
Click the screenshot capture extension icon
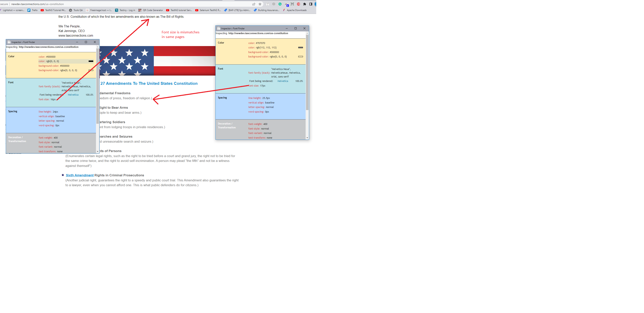click(292, 4)
